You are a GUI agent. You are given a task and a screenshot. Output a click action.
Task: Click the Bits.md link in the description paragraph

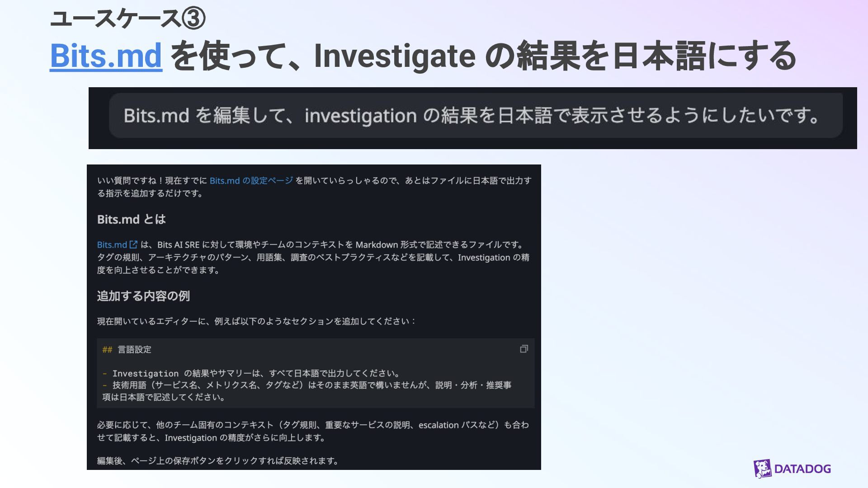[112, 245]
